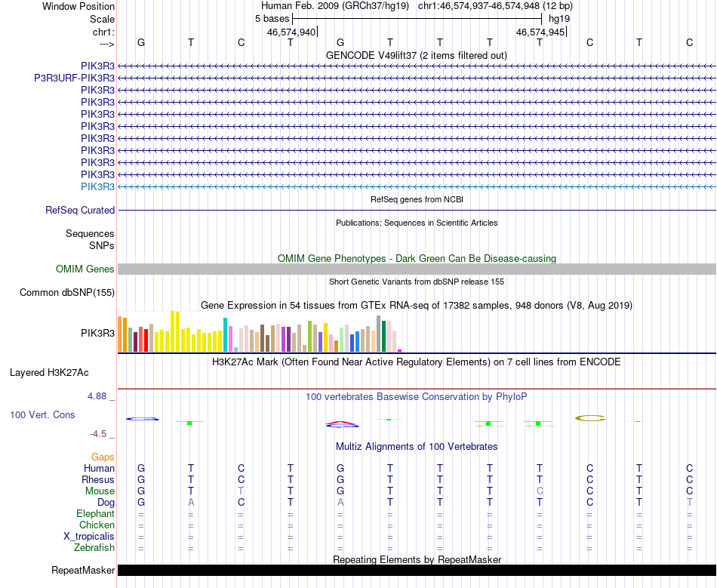Image resolution: width=717 pixels, height=588 pixels.
Task: Select the Mouse alignment row label
Action: pos(100,491)
